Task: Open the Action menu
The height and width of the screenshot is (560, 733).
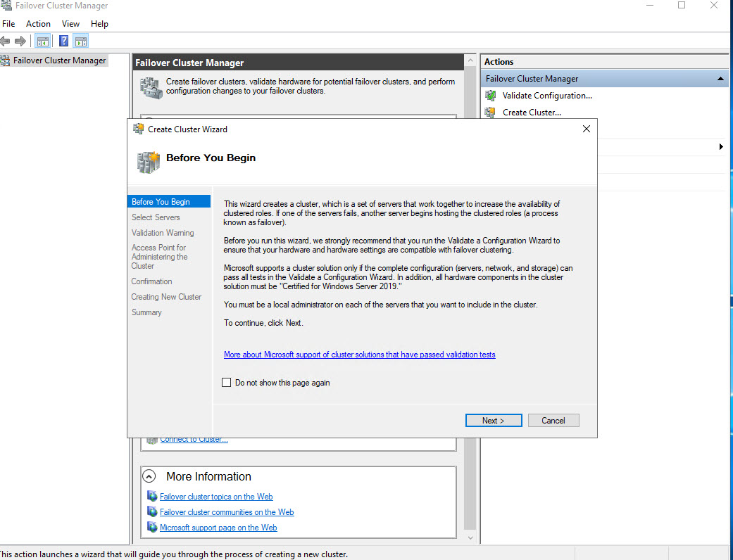Action: 38,24
